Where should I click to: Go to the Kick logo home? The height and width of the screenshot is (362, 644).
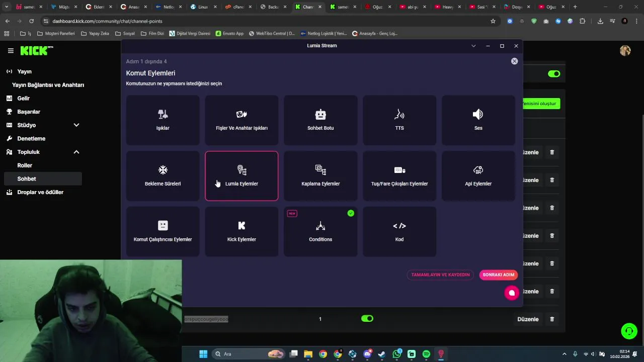[36, 51]
